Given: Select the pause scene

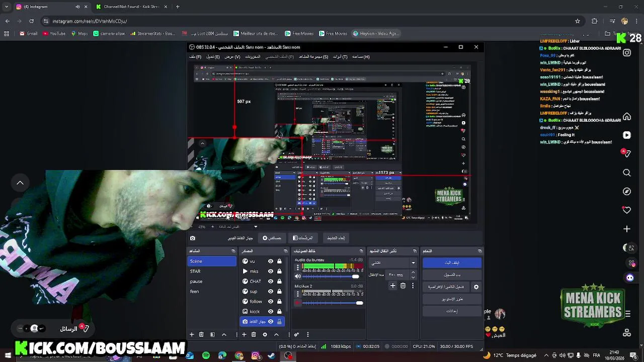Looking at the screenshot, I should [212, 282].
